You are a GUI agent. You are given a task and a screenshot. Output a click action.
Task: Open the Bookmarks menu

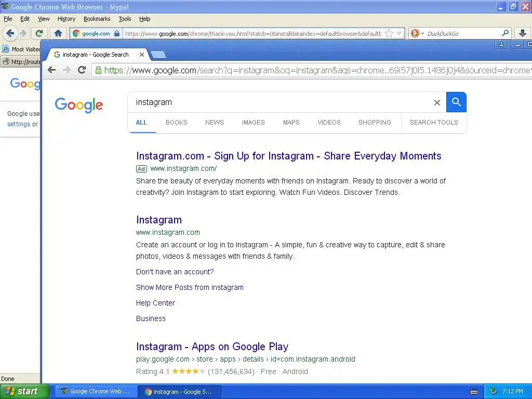(97, 19)
